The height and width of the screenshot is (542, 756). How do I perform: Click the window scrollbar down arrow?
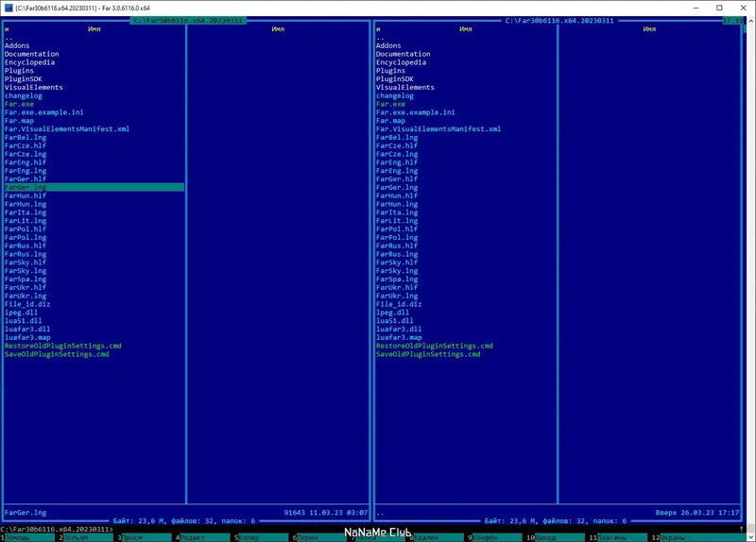(x=751, y=537)
